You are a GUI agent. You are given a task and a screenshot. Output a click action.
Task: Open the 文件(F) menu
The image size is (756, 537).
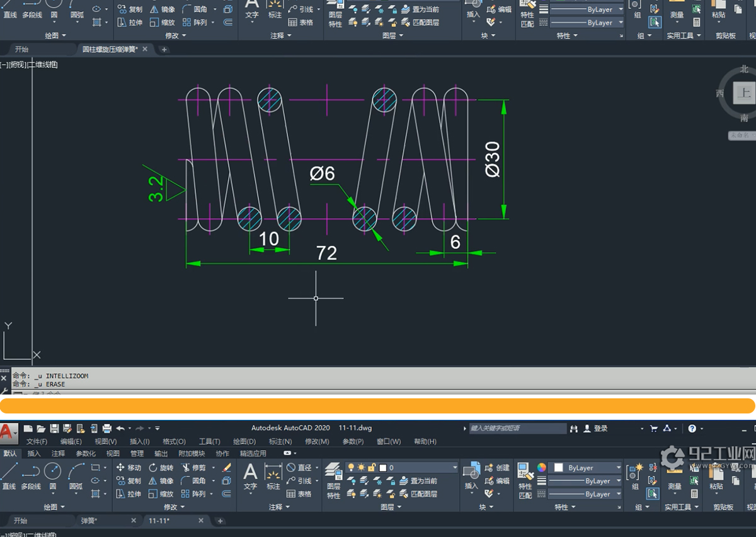point(37,442)
